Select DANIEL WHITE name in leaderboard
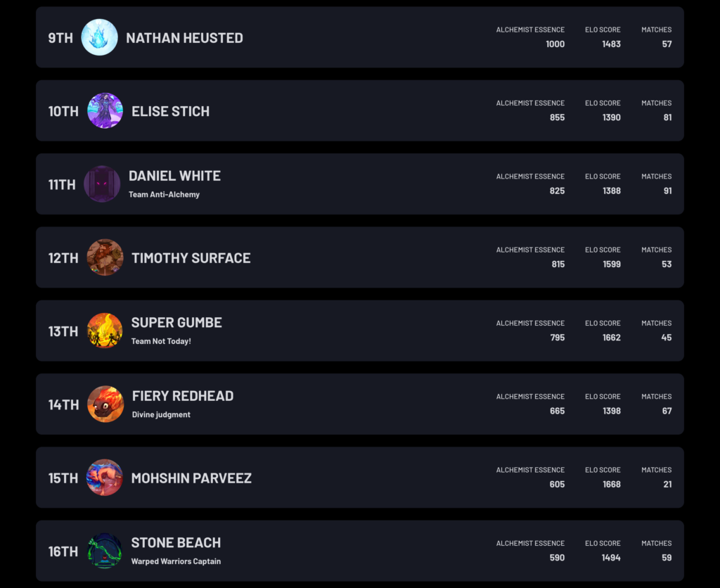Screen dimensions: 720x588 (174, 176)
